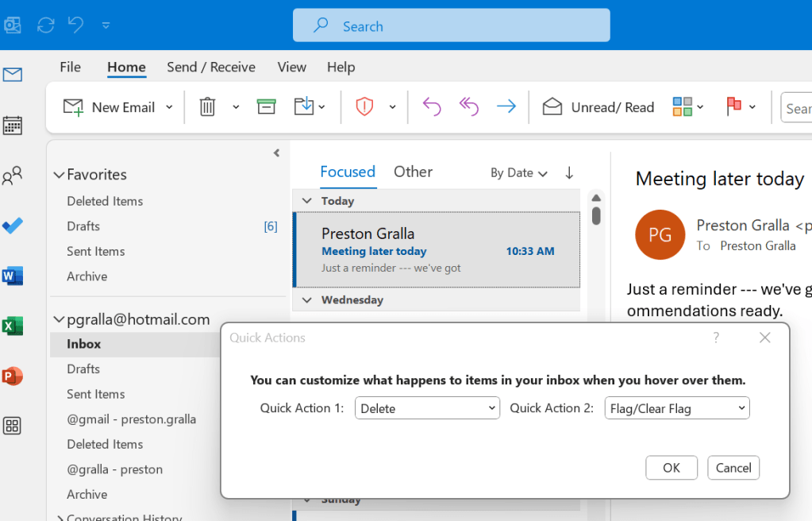Open the File menu
The height and width of the screenshot is (521, 812).
pyautogui.click(x=70, y=67)
